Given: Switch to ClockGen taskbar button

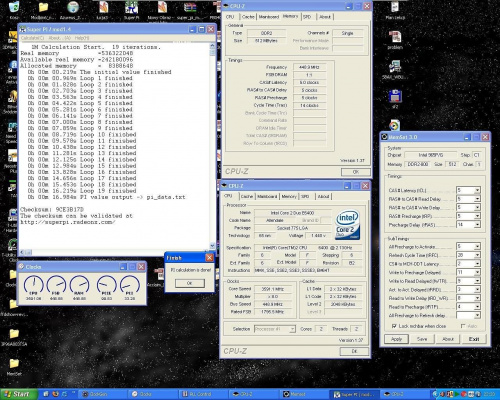Looking at the screenshot, I should (103, 394).
